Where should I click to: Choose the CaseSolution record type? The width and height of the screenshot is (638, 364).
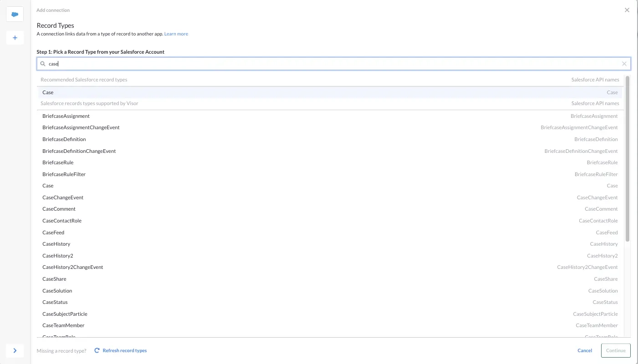[x=57, y=291]
